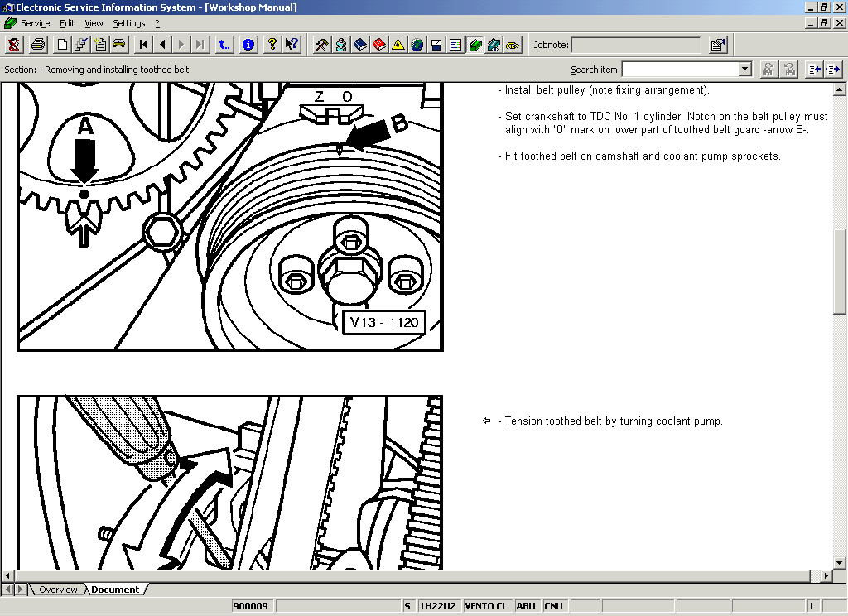Jump to the first page arrow
The height and width of the screenshot is (616, 848).
pos(143,45)
